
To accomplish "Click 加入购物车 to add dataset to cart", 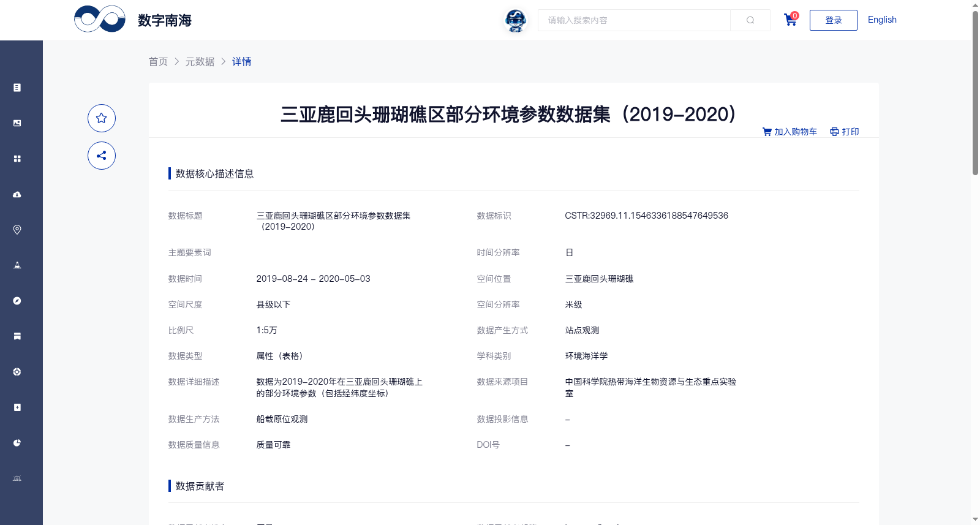I will (x=790, y=132).
